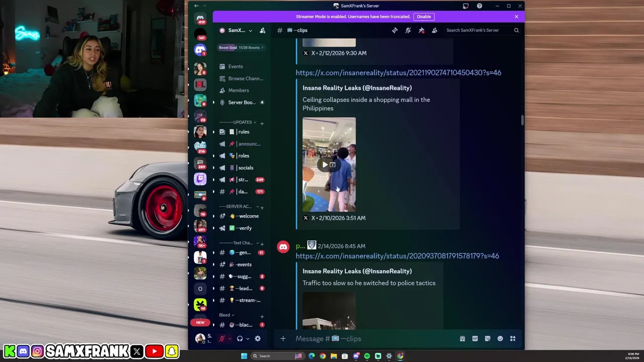Viewport: 644px width, 362px height.
Task: Open notification settings bell icon in header
Action: pos(408,30)
